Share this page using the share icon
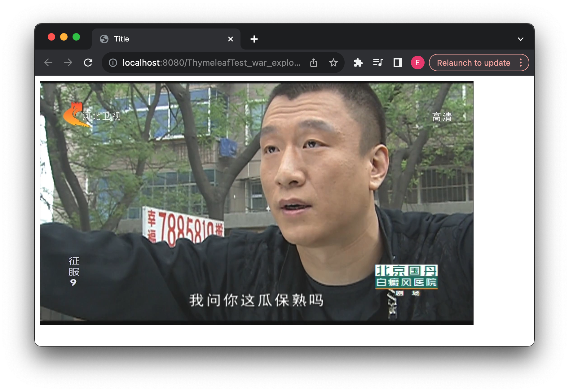The height and width of the screenshot is (392, 569). [314, 63]
